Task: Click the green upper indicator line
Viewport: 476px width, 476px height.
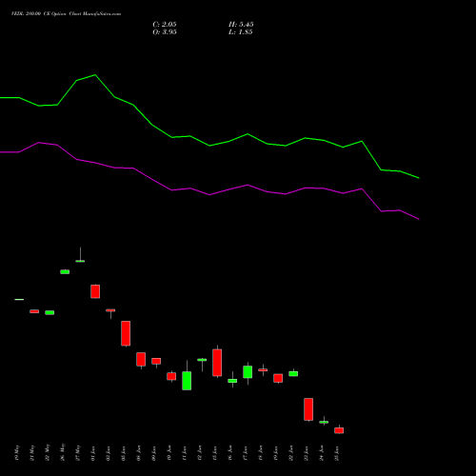Action: [209, 146]
